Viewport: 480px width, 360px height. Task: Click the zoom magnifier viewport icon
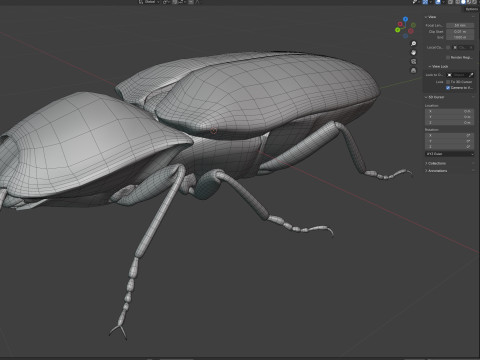click(414, 44)
